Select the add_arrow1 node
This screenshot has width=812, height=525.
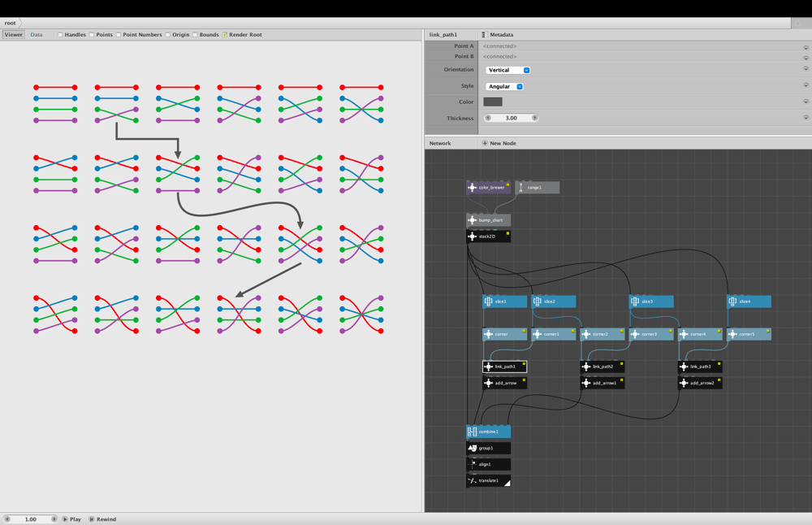(x=603, y=383)
